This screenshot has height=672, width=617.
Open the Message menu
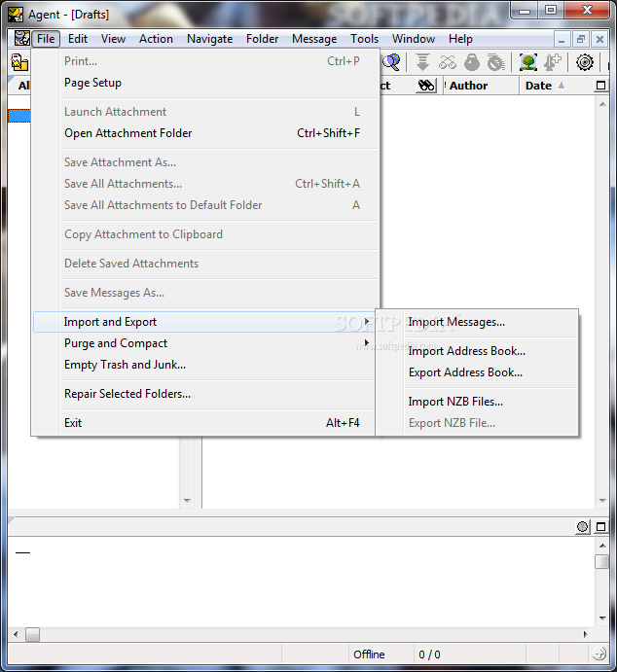[314, 39]
